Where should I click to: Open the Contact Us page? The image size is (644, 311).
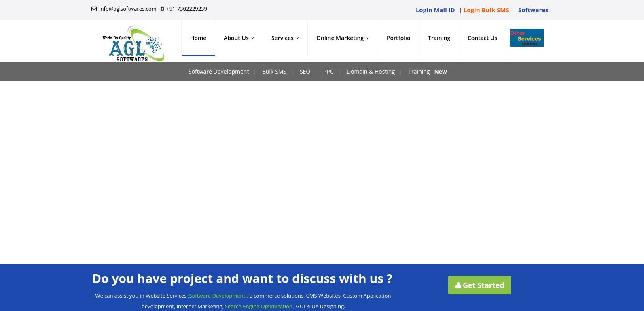point(482,38)
